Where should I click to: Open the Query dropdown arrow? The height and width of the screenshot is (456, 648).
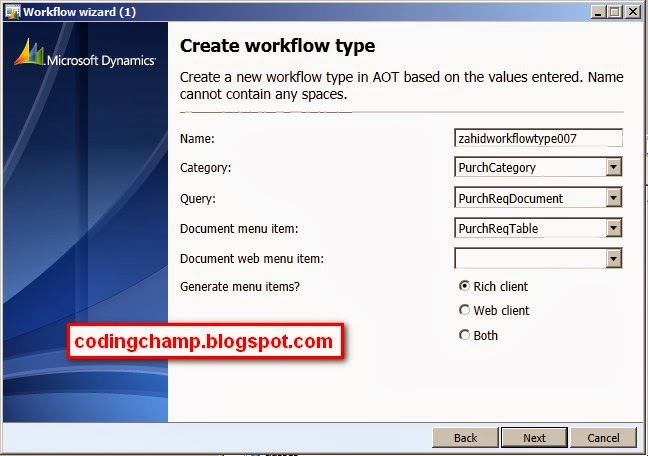point(614,198)
